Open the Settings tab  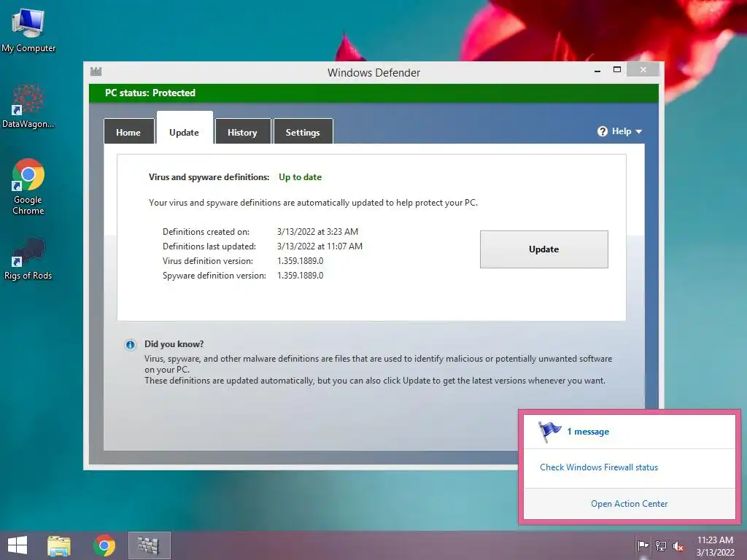pyautogui.click(x=303, y=131)
